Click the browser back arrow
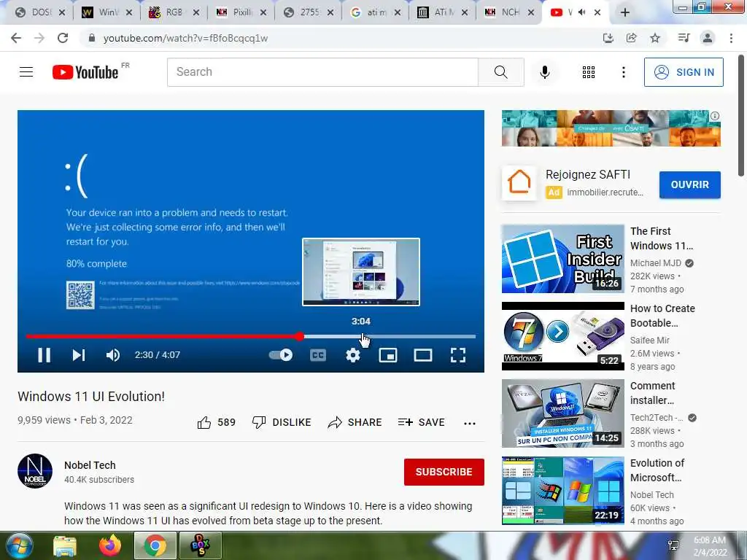The height and width of the screenshot is (560, 747). (x=16, y=38)
